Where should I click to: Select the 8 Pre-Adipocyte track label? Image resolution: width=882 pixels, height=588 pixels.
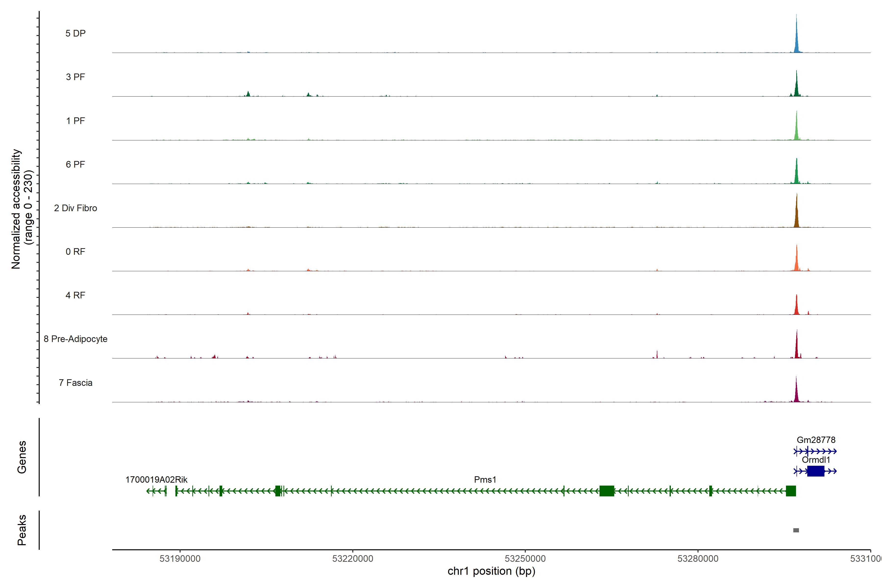pos(75,339)
